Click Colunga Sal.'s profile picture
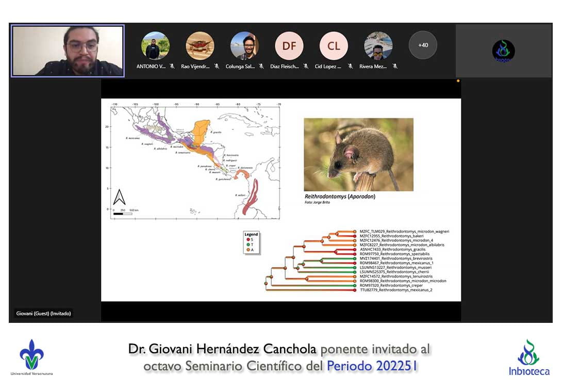 (244, 46)
